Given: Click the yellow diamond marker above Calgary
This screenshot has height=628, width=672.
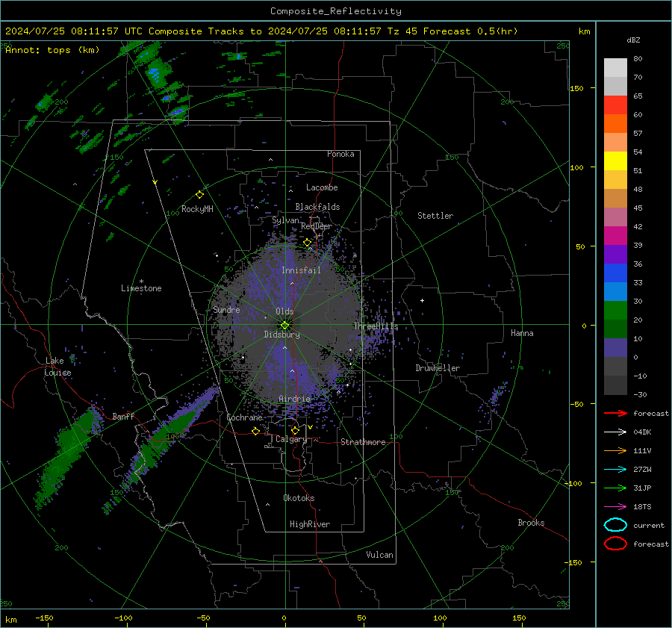Looking at the screenshot, I should [x=295, y=430].
